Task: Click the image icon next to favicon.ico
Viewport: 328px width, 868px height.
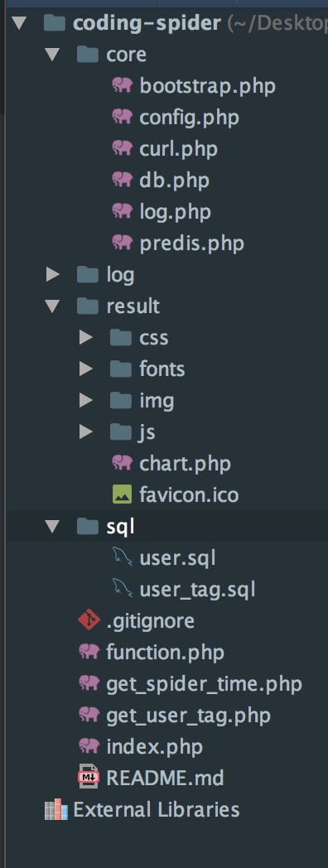Action: coord(122,494)
